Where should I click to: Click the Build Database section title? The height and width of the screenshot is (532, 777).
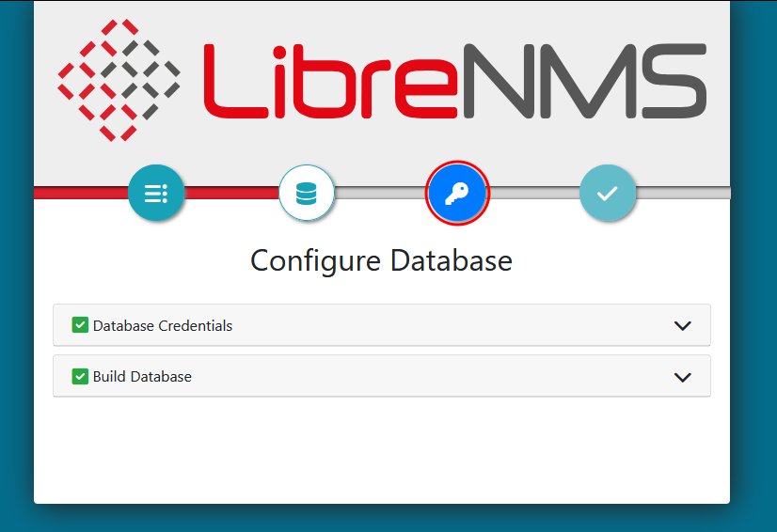pos(142,377)
